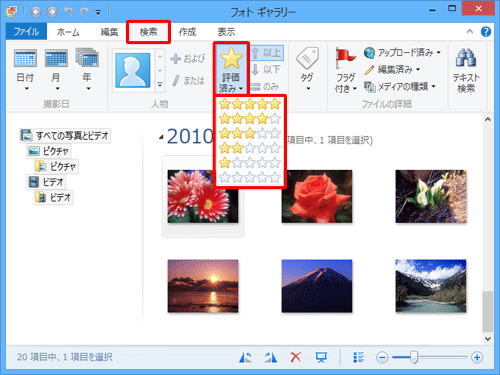Select the top-level ビデオ library node
The height and width of the screenshot is (375, 500).
46,182
